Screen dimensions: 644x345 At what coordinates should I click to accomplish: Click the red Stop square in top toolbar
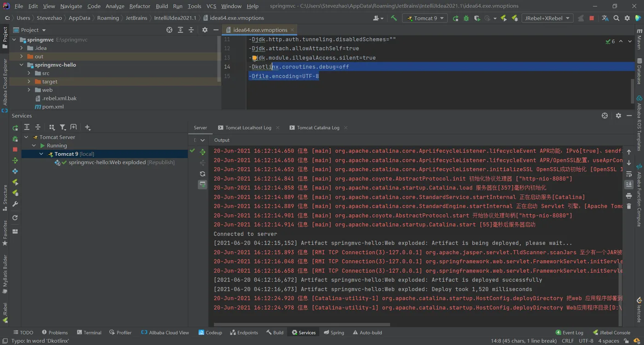click(x=592, y=18)
